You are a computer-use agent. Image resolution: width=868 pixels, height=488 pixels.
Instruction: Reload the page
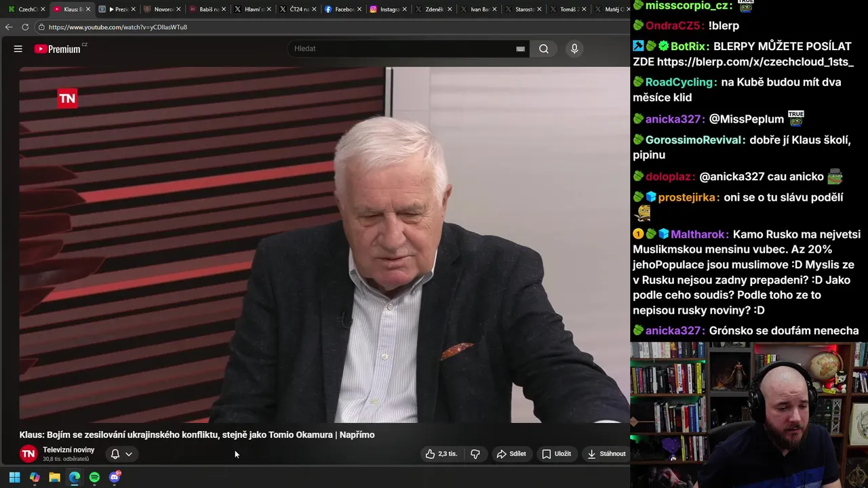[x=25, y=27]
